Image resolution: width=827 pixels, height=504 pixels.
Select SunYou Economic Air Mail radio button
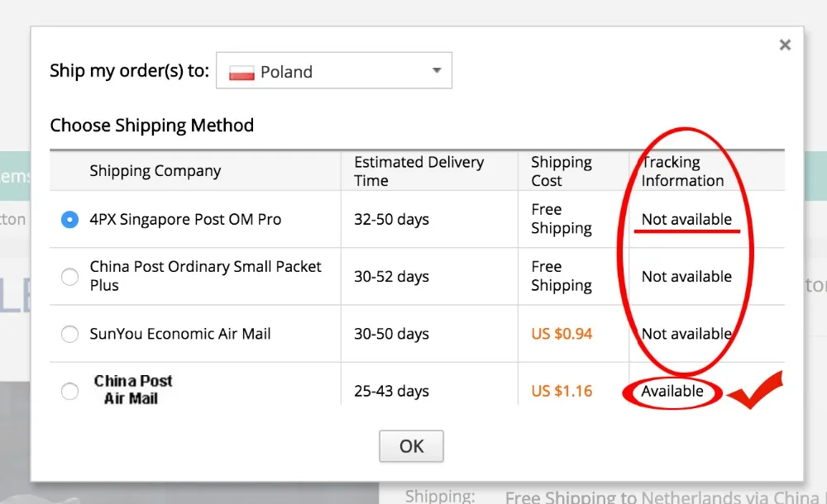click(69, 334)
